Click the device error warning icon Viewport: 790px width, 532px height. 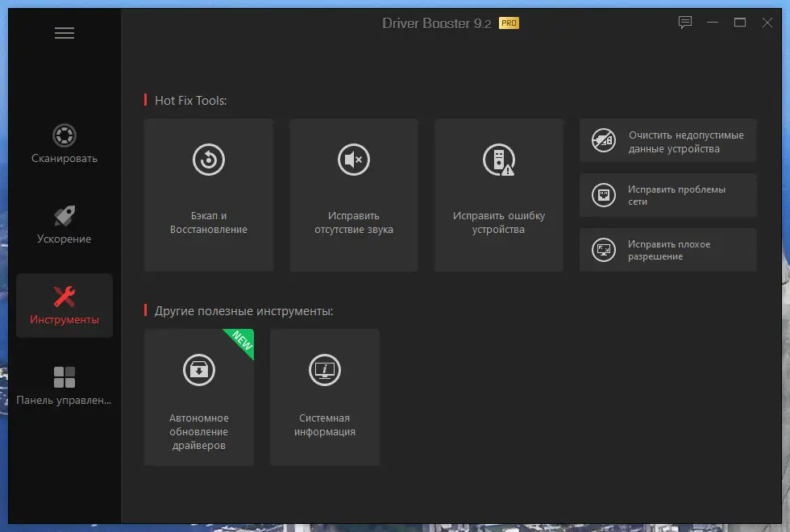[499, 160]
